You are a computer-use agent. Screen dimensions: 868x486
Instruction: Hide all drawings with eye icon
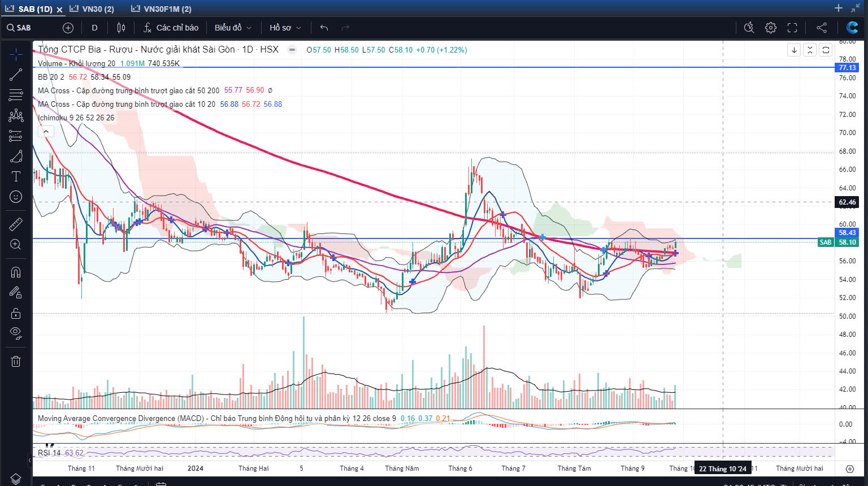pos(16,333)
